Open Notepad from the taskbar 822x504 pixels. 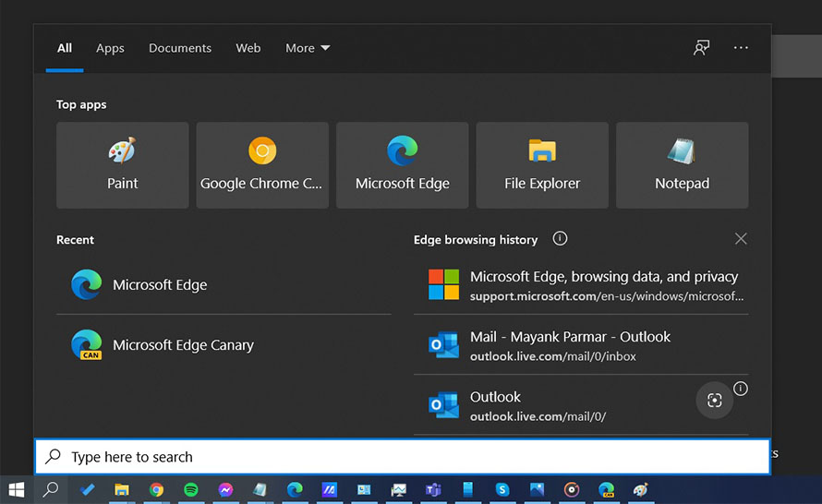[260, 490]
